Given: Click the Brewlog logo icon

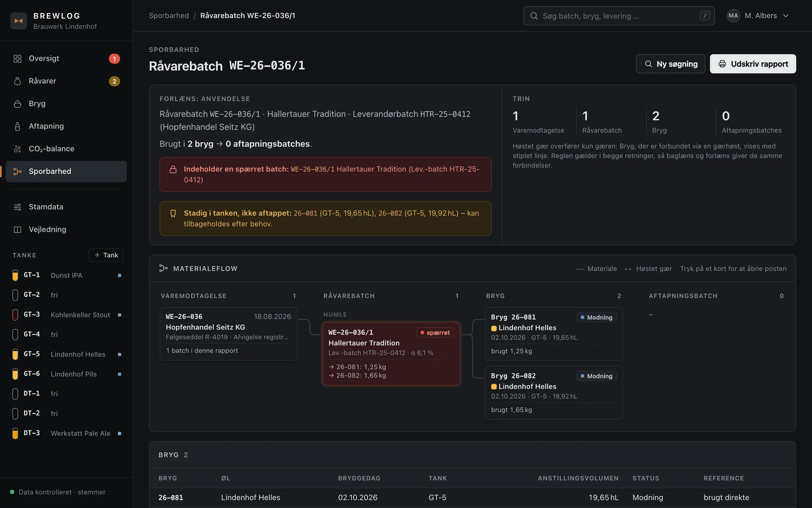Looking at the screenshot, I should pos(18,21).
